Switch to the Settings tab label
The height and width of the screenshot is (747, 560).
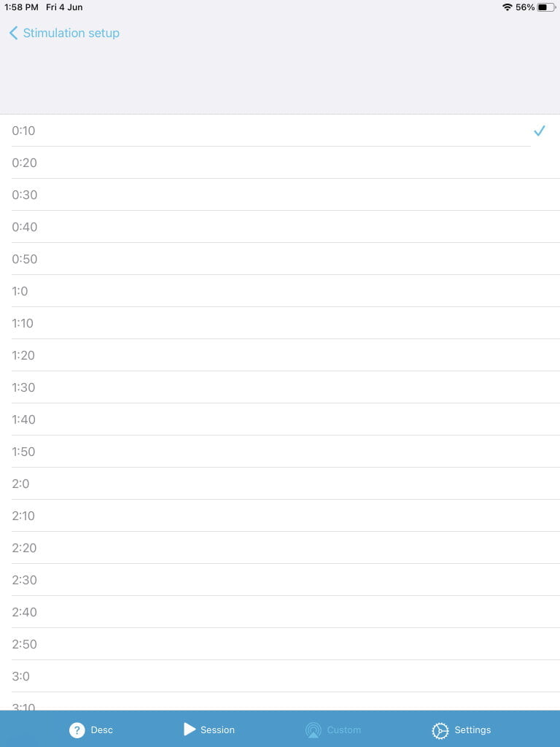point(472,729)
